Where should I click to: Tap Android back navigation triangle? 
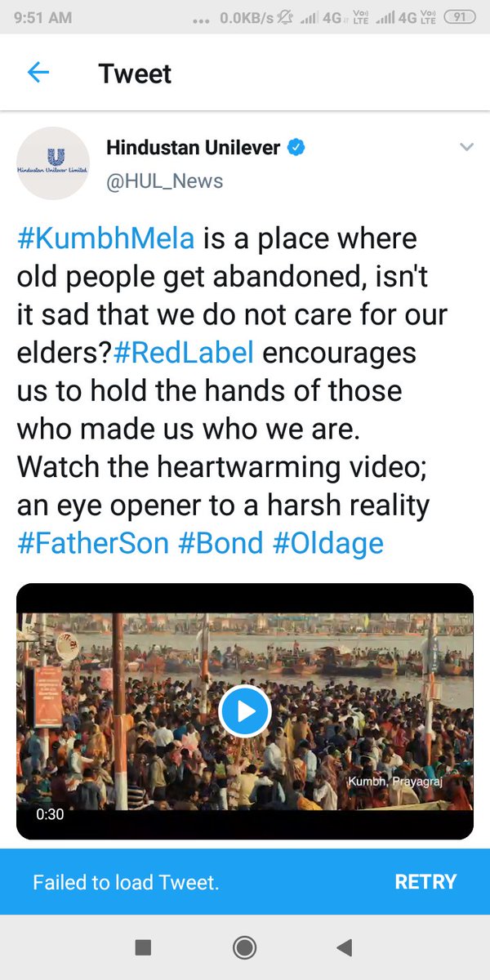point(345,947)
